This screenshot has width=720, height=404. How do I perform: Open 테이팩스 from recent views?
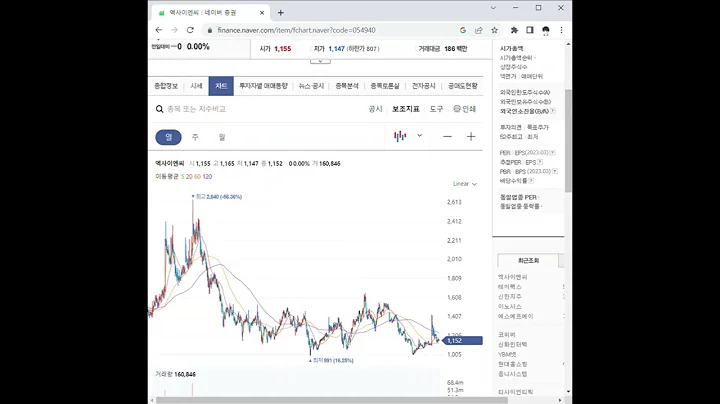510,287
